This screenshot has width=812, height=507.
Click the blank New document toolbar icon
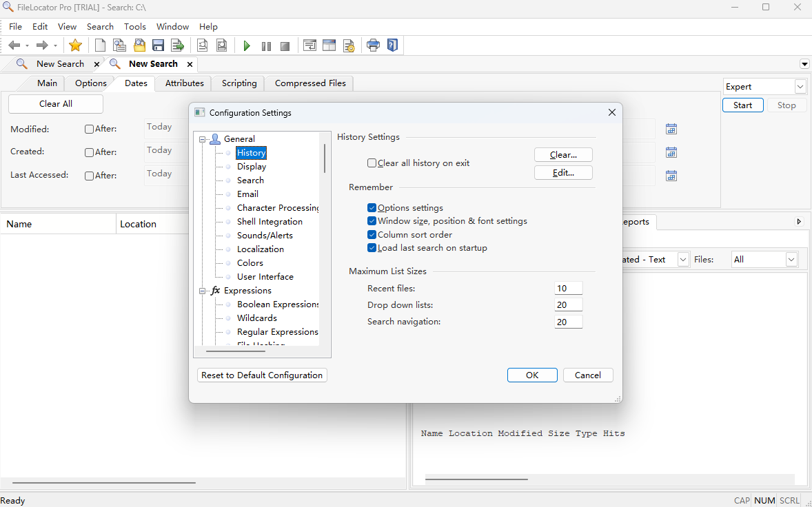[x=100, y=45]
